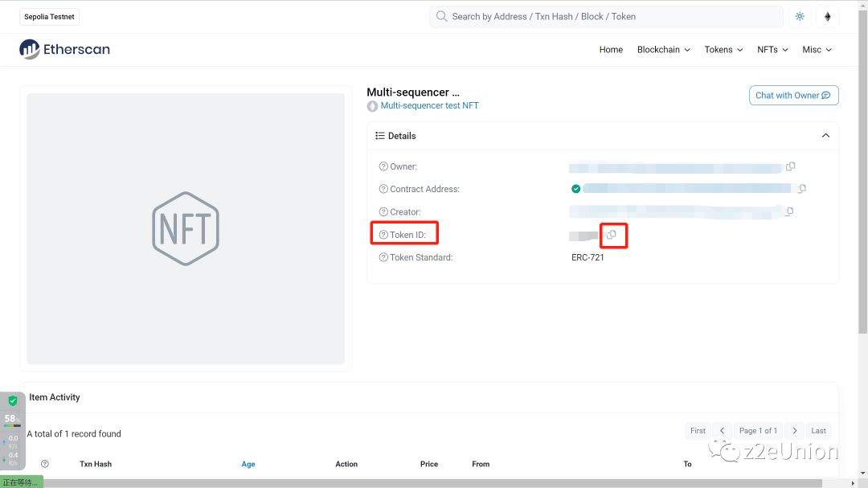868x488 pixels.
Task: Copy the Creator address via copy icon
Action: (789, 211)
